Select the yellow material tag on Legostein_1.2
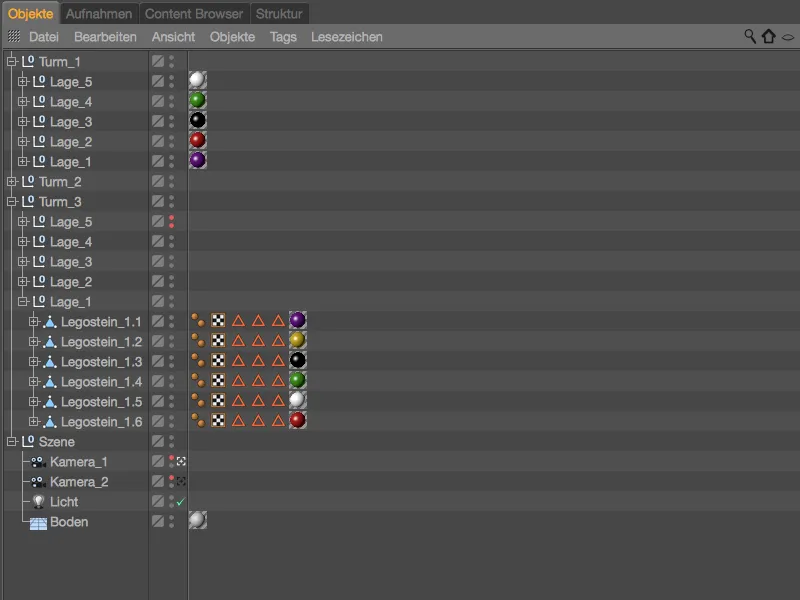This screenshot has height=600, width=800. point(297,340)
